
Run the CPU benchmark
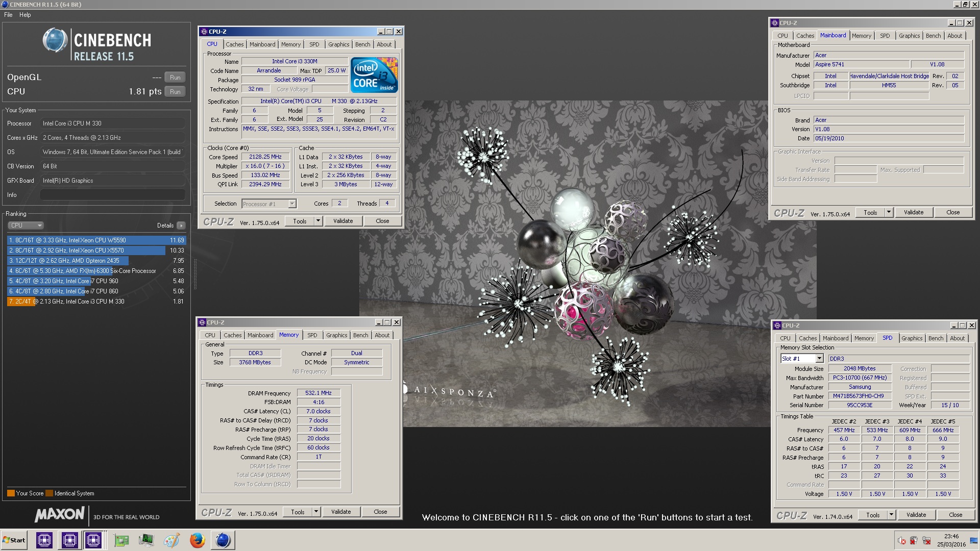pos(175,92)
